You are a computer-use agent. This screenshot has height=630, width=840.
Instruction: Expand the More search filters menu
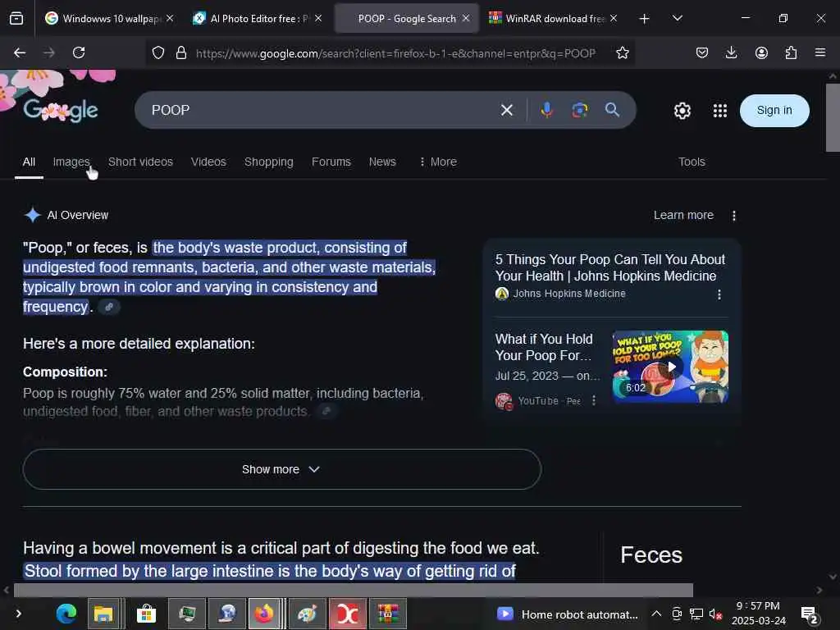point(438,162)
